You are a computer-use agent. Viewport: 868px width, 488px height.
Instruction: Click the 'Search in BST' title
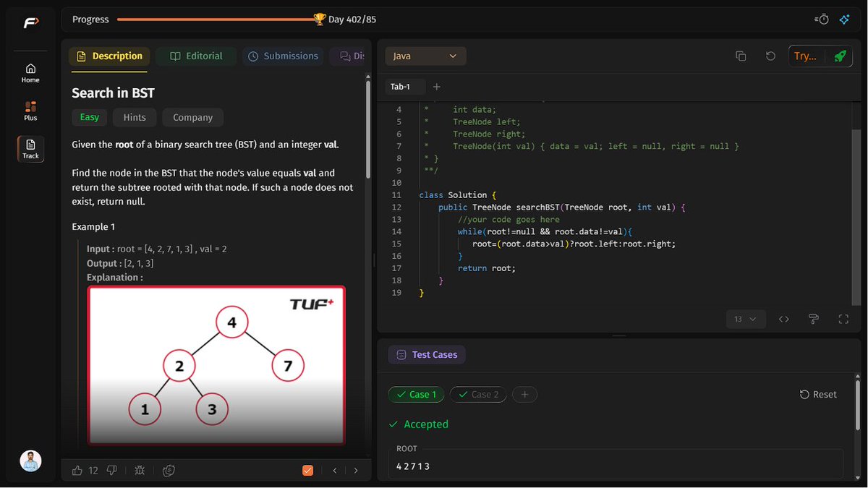113,93
